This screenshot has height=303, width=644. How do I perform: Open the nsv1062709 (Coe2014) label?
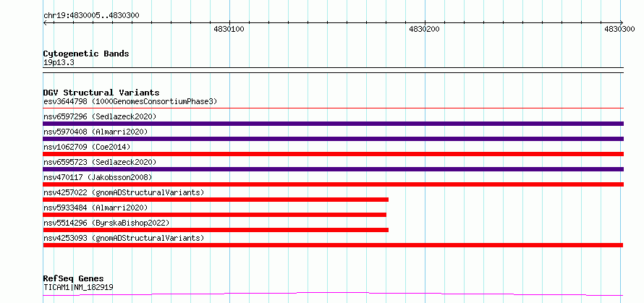click(x=87, y=147)
